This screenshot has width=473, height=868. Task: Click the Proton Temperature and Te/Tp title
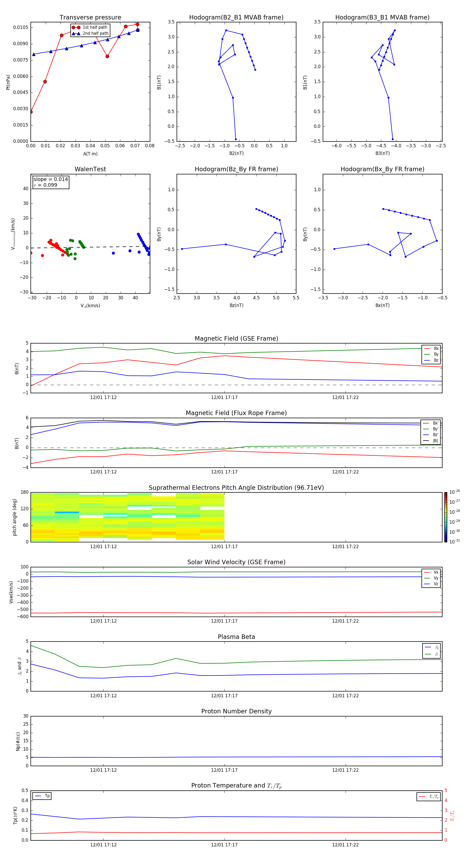(236, 785)
